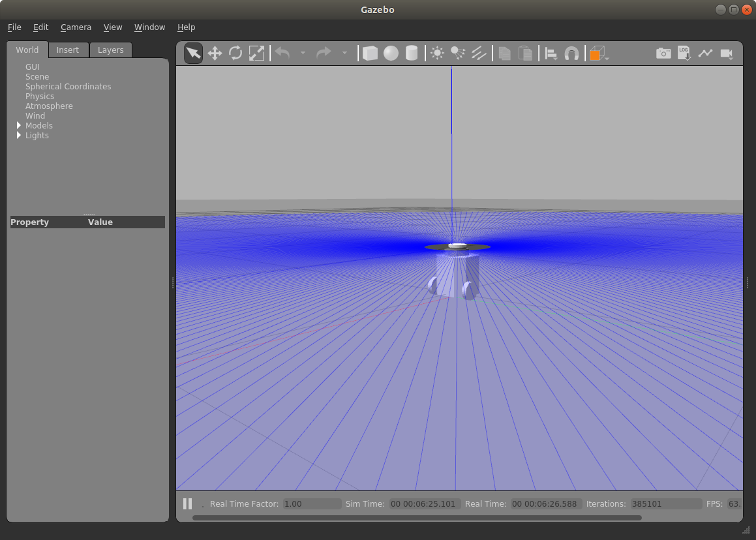This screenshot has width=756, height=540.
Task: Click the Value column header
Action: (100, 222)
